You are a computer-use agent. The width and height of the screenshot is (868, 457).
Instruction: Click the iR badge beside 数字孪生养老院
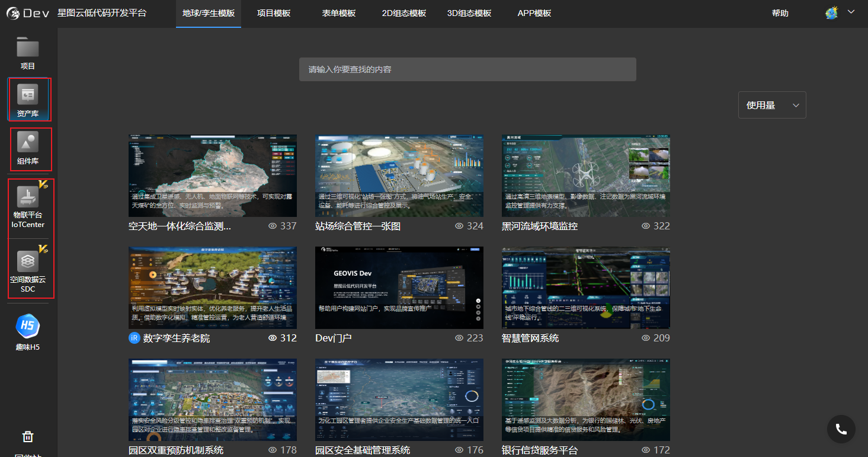point(134,338)
